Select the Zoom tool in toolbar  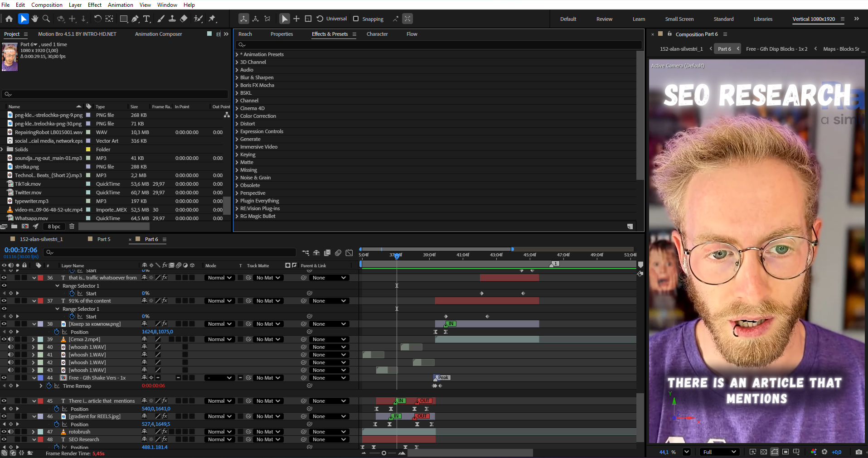(46, 19)
